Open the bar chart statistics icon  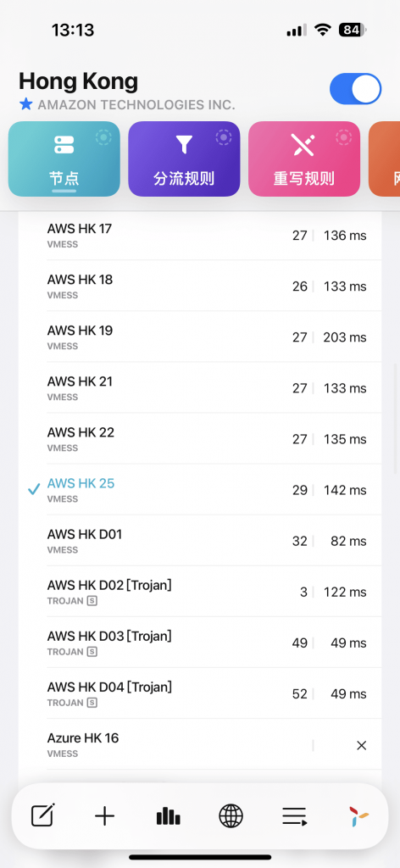[x=168, y=816]
